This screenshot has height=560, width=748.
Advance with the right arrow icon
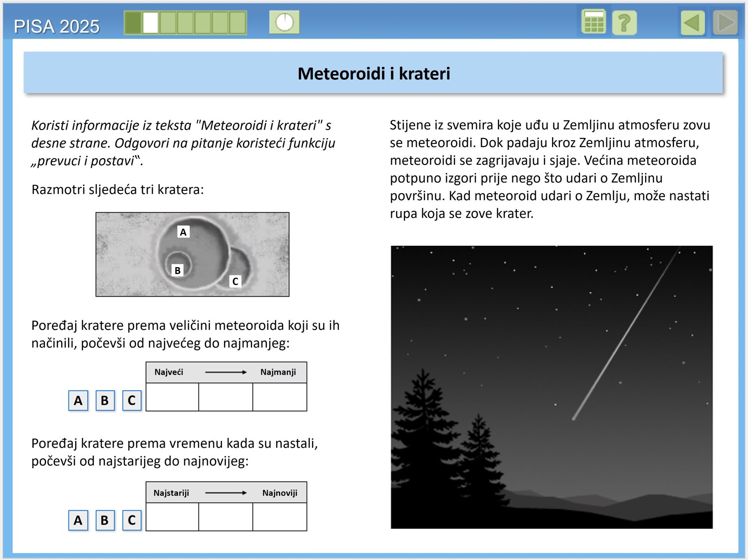pos(725,23)
